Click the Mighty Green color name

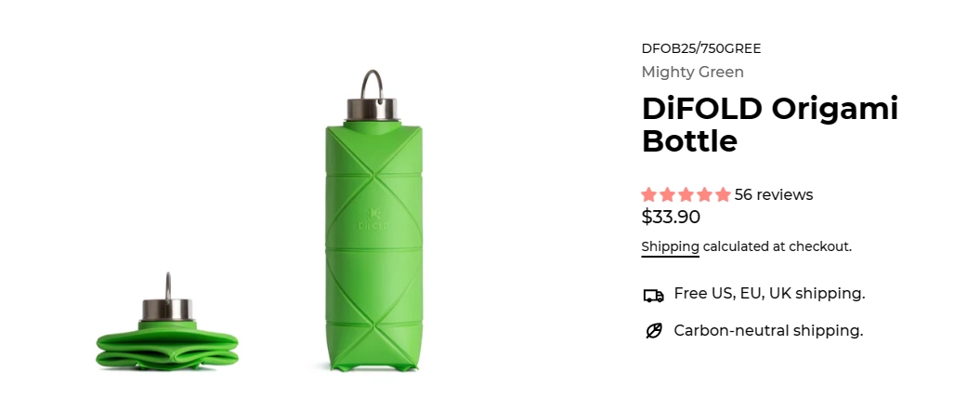tap(692, 72)
